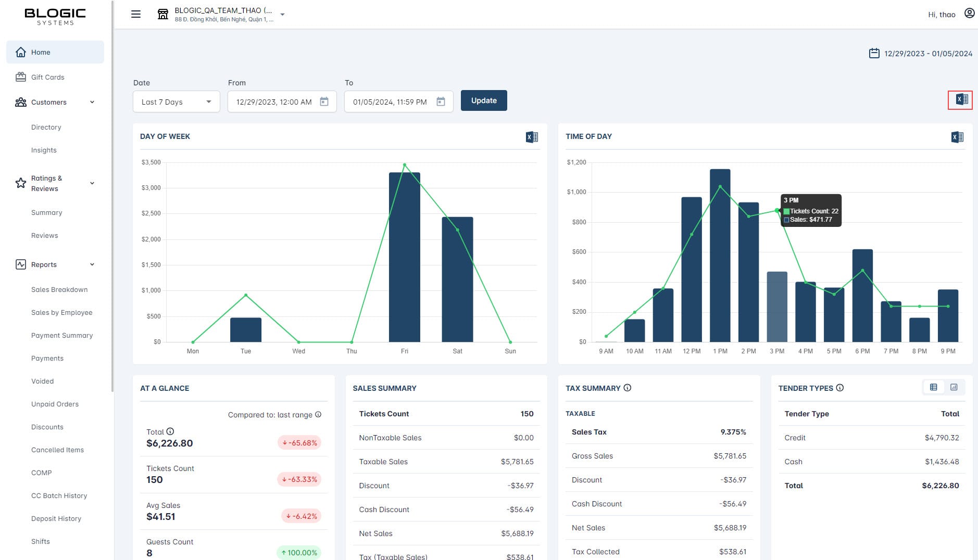Open the Payment Summary report link
Screen dimensions: 978x560
(62, 335)
